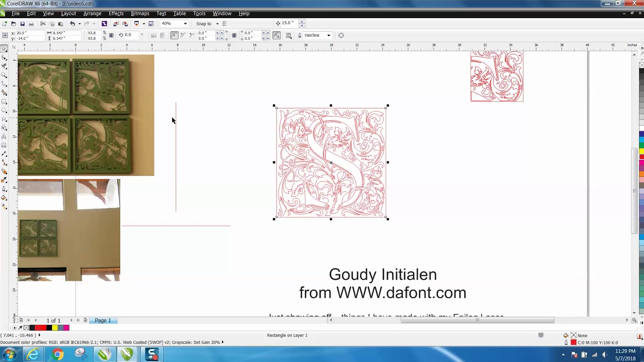Select the Parallel Dimension tool

5,154
